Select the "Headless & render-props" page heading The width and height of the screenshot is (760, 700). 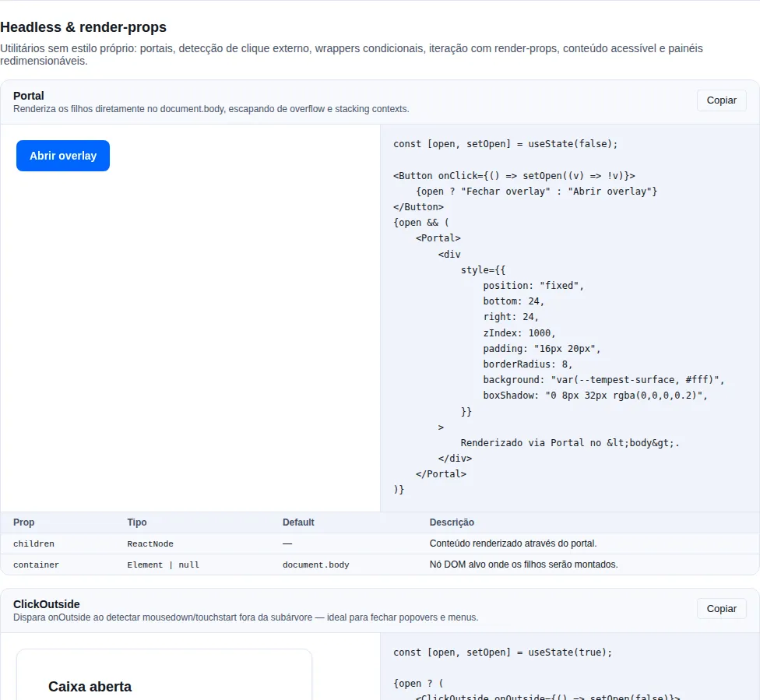[x=83, y=27]
